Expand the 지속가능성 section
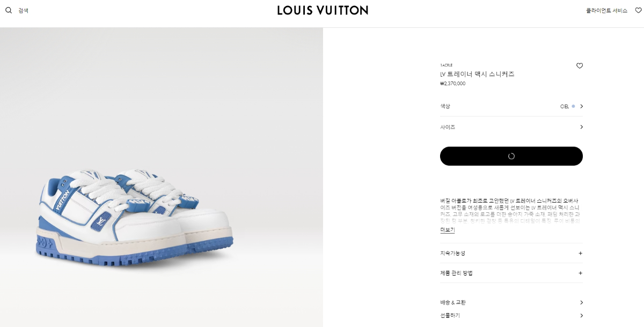Image resolution: width=644 pixels, height=327 pixels. tap(511, 253)
